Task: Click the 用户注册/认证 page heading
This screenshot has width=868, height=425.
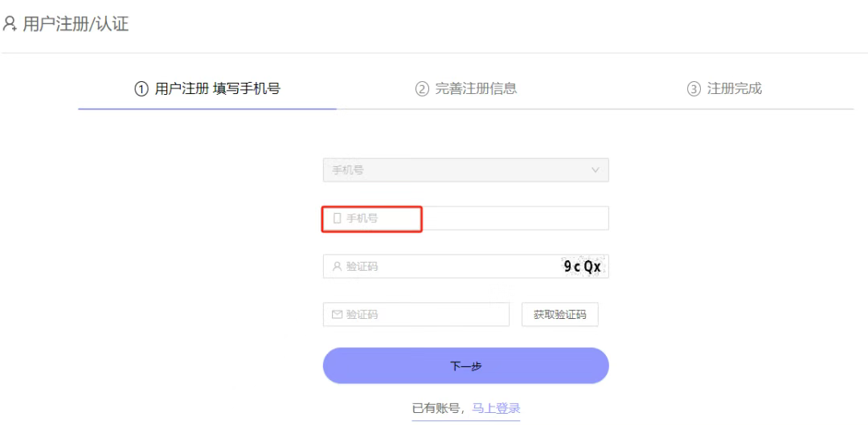Action: point(76,24)
